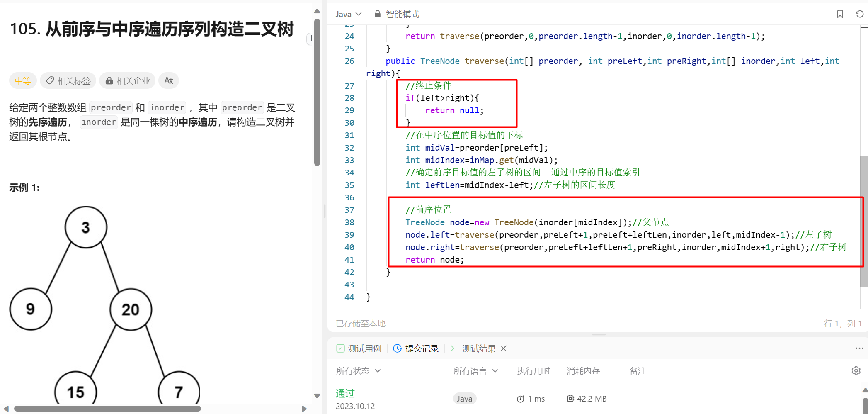The width and height of the screenshot is (868, 414).
Task: Switch to the 测试结果 tab
Action: coord(473,348)
